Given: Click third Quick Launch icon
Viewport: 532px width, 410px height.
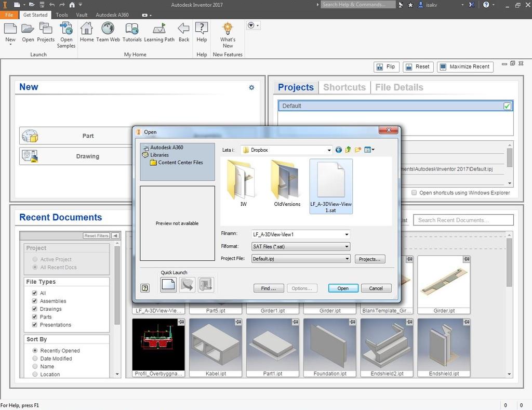Looking at the screenshot, I should [206, 284].
